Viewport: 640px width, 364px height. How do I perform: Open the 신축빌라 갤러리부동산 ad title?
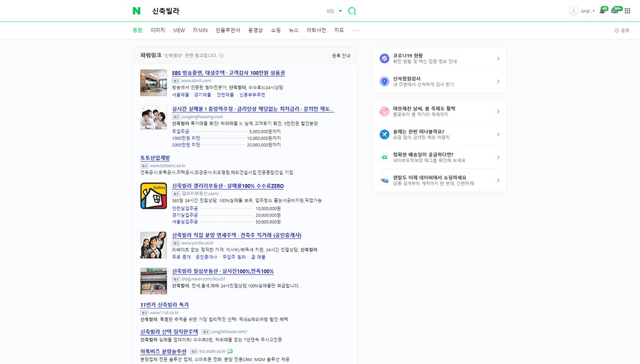(x=228, y=186)
